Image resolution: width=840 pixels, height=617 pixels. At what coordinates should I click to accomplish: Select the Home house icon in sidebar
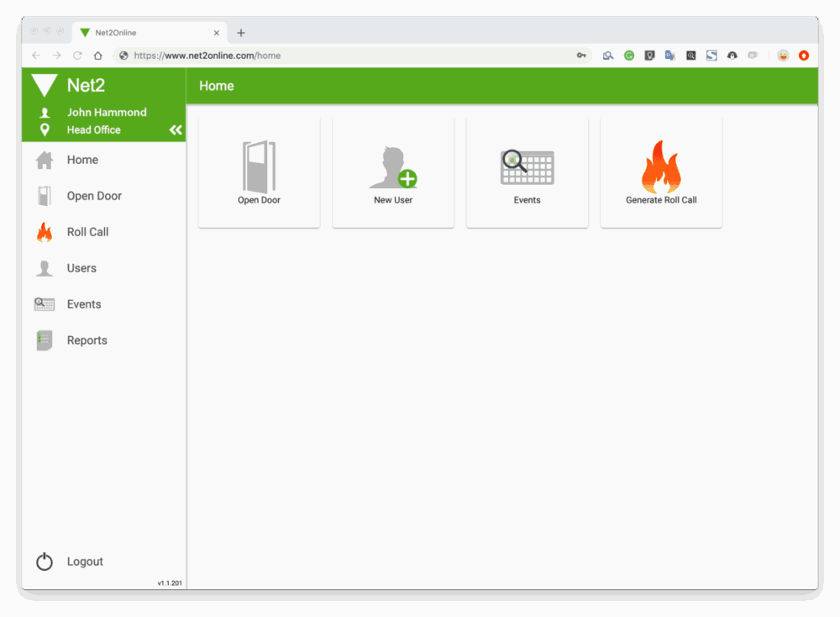pyautogui.click(x=45, y=160)
